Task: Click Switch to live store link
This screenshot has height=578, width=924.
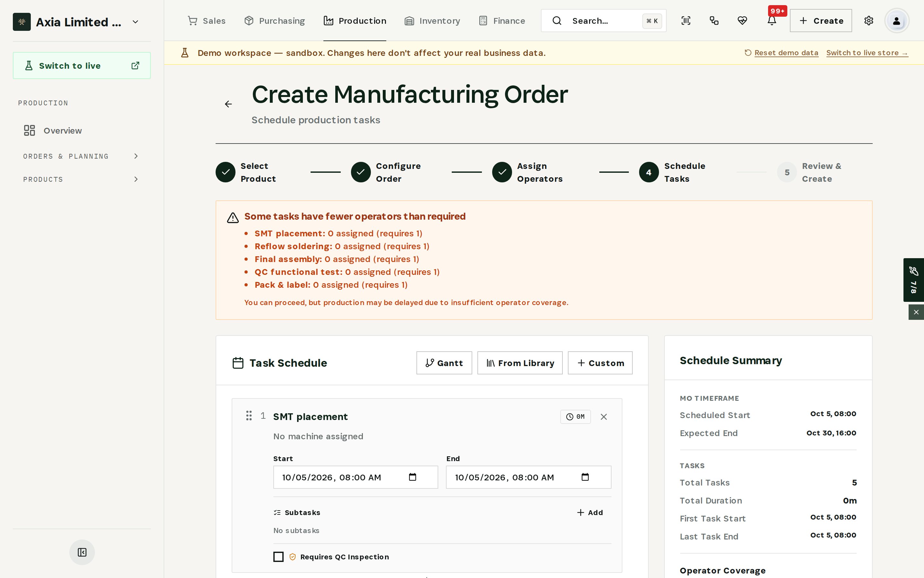Action: 867,53
